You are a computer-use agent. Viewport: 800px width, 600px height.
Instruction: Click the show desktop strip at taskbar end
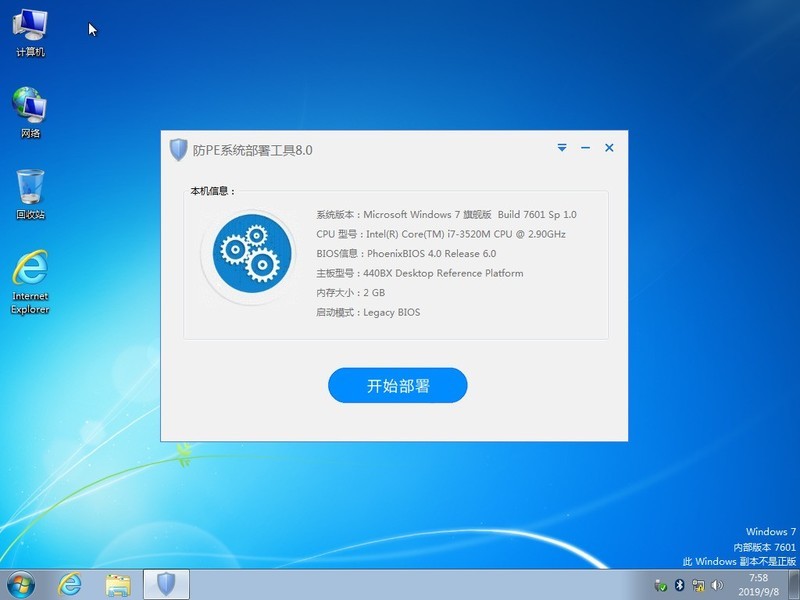click(x=794, y=585)
